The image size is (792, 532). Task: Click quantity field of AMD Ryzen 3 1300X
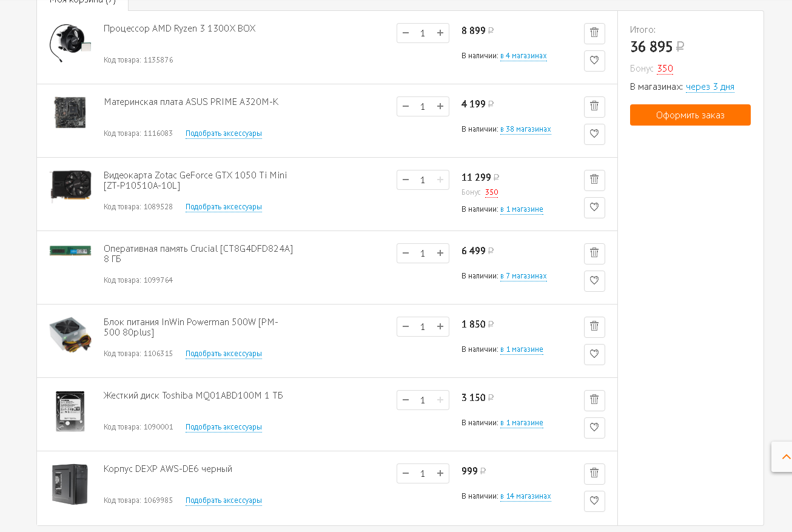pyautogui.click(x=423, y=33)
